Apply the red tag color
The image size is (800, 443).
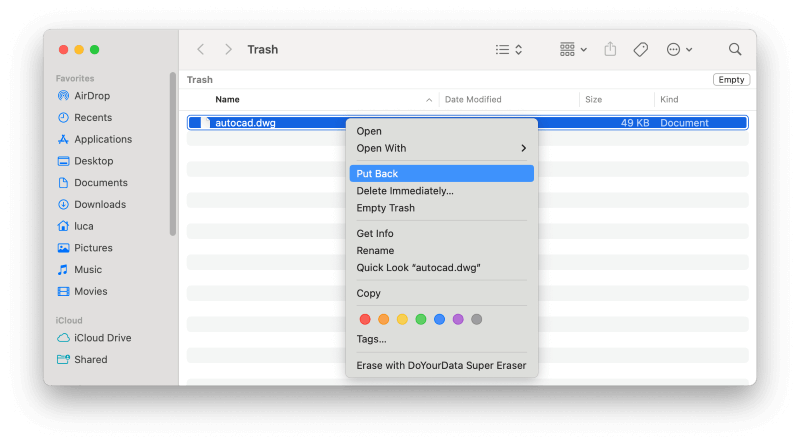[x=365, y=319]
